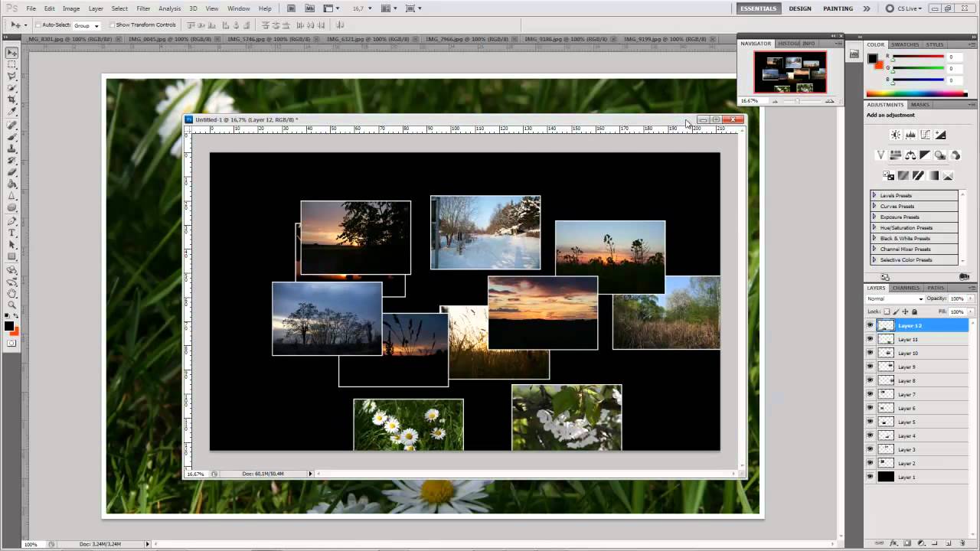Enable Show Transform Controls checkbox
Viewport: 980px width, 551px height.
[x=112, y=25]
